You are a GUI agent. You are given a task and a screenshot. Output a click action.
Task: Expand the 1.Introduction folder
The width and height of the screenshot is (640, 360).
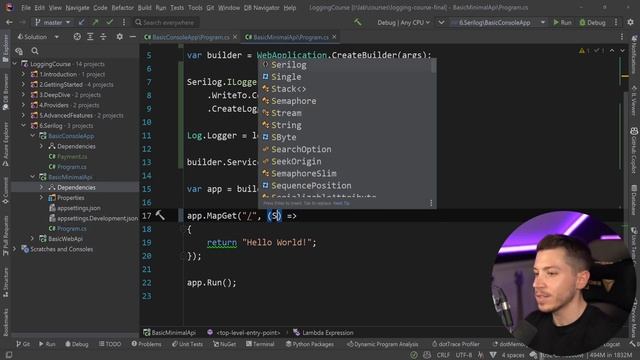[24, 74]
